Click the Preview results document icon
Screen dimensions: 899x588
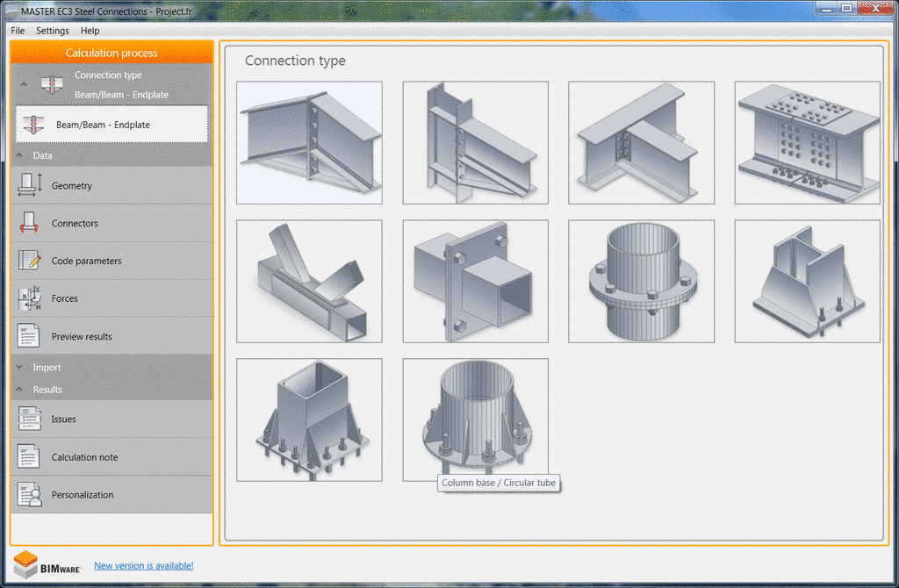pos(28,336)
